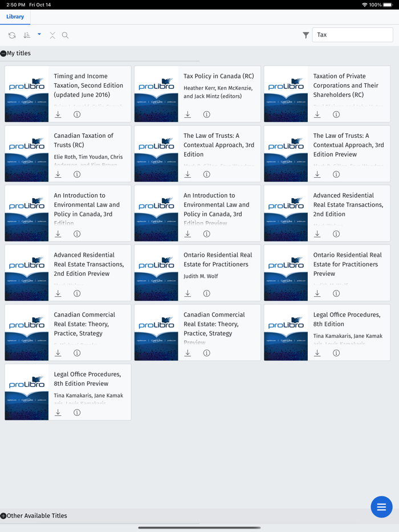The height and width of the screenshot is (532, 399).
Task: Show info for Taxation of Private Corporations
Action: [336, 114]
